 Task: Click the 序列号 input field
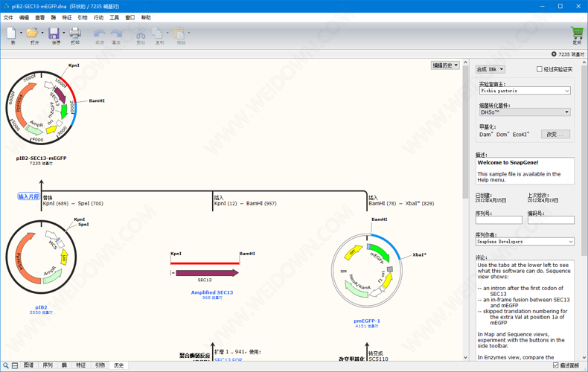coord(499,220)
